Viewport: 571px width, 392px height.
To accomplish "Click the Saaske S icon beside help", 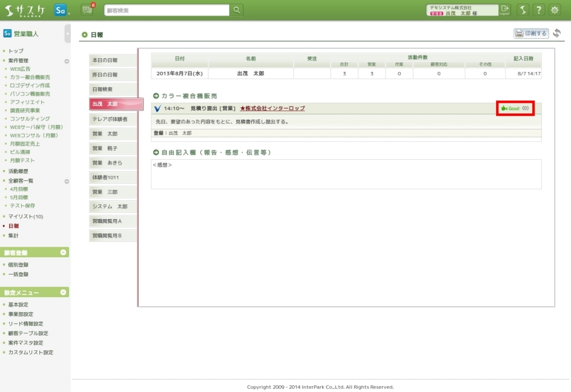I will pos(522,10).
